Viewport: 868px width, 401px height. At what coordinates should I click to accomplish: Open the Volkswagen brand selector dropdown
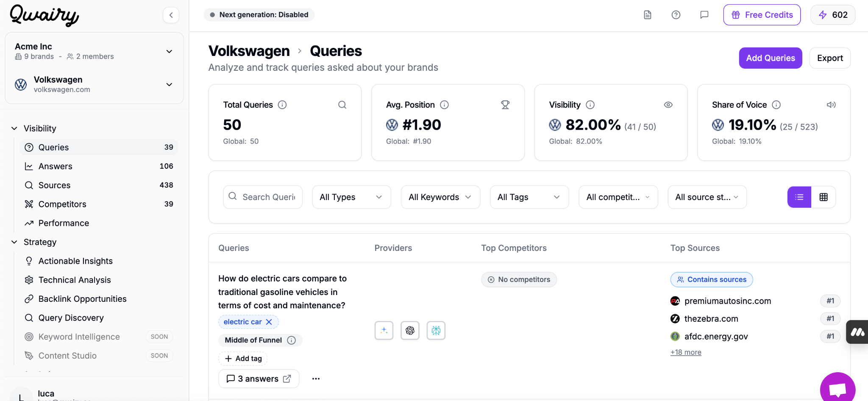point(94,84)
